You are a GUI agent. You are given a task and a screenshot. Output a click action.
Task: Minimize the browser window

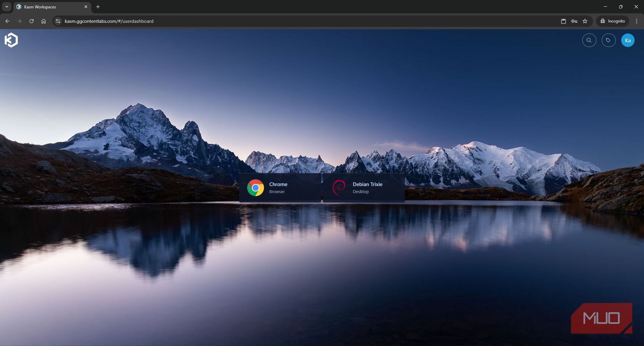pos(605,7)
